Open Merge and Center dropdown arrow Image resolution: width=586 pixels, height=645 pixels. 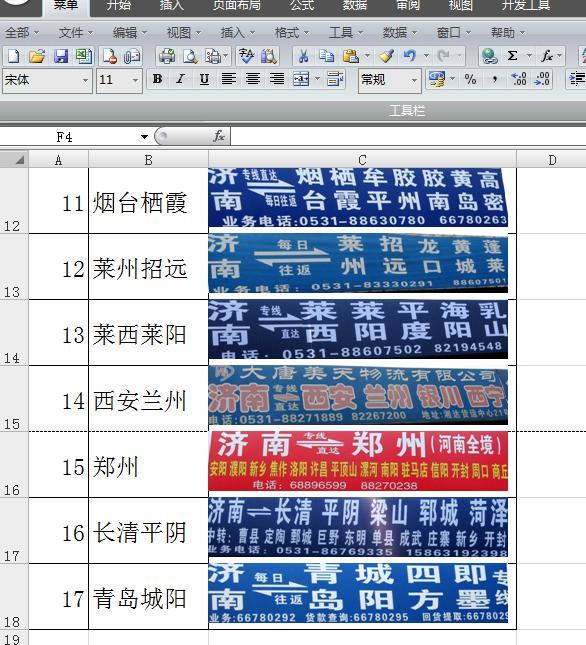click(x=317, y=79)
